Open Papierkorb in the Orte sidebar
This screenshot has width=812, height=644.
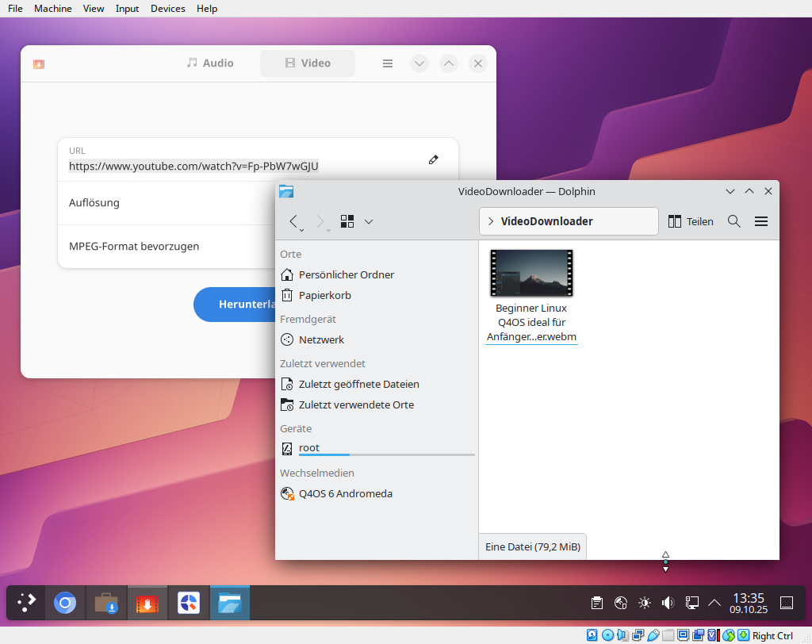coord(324,295)
